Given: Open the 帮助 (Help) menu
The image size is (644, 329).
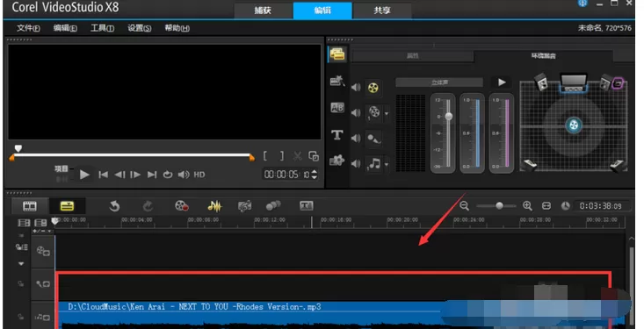Looking at the screenshot, I should tap(177, 28).
